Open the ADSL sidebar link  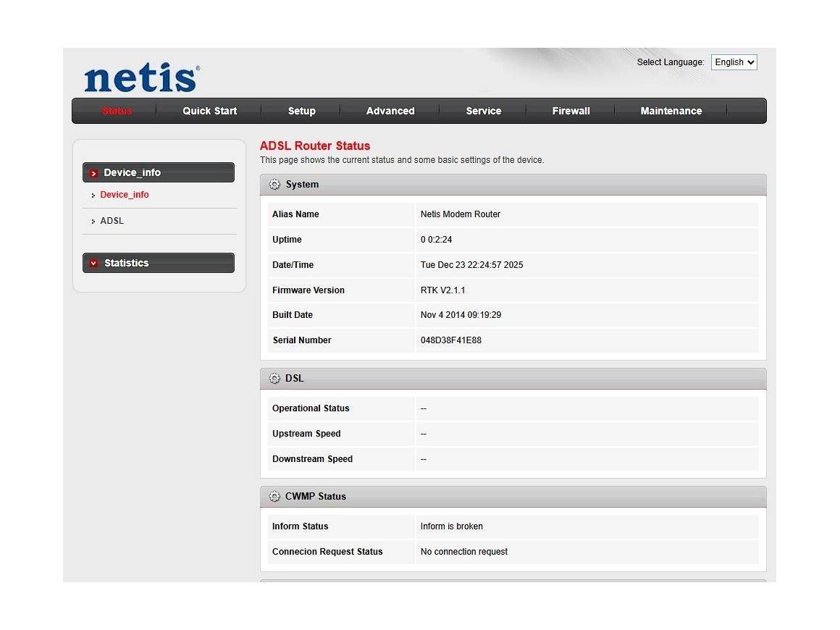[112, 221]
